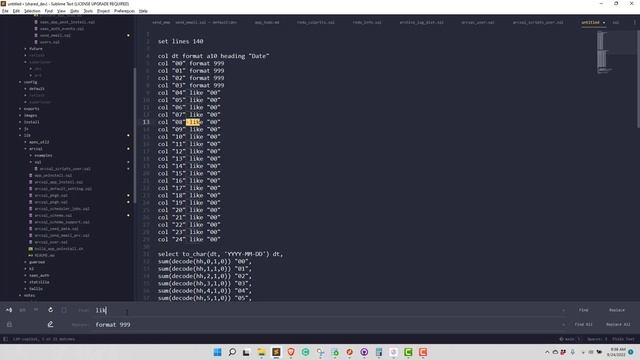This screenshot has height=360, width=640.
Task: Click the highlighted like match on line 13
Action: pos(194,122)
